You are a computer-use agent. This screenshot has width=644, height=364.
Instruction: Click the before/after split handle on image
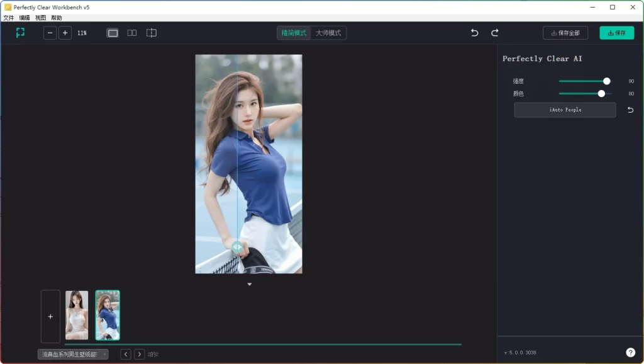click(x=237, y=247)
